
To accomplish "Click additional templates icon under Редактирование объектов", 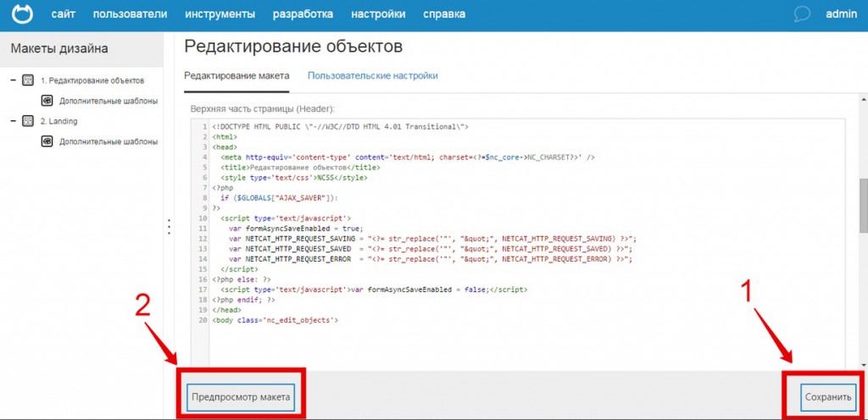I will [x=47, y=101].
